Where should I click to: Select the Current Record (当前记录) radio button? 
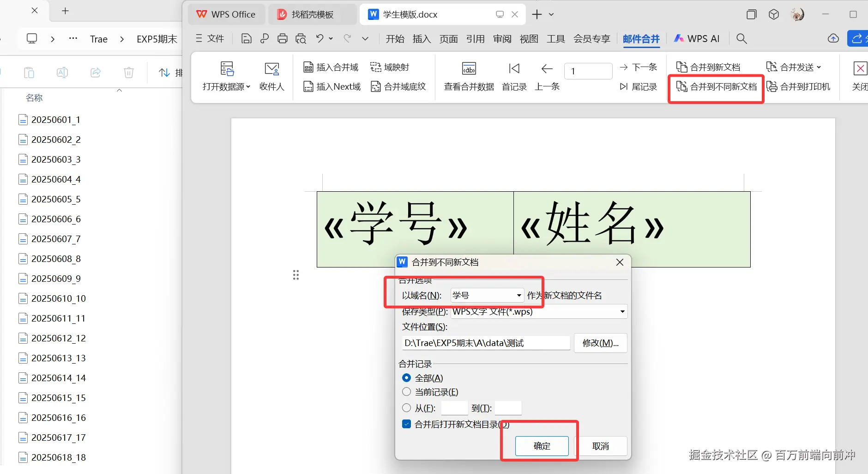(406, 392)
